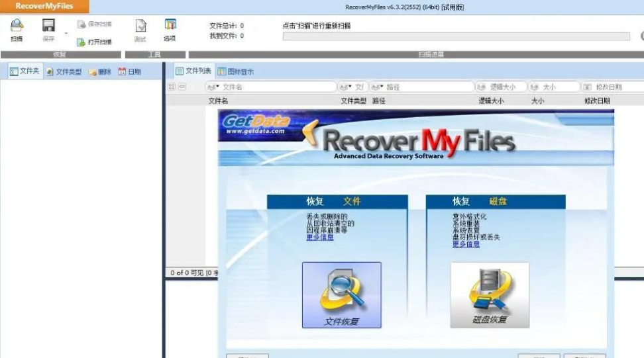Click the minus collapse icon in filter row
Screen dimensions: 644x358
coord(182,87)
